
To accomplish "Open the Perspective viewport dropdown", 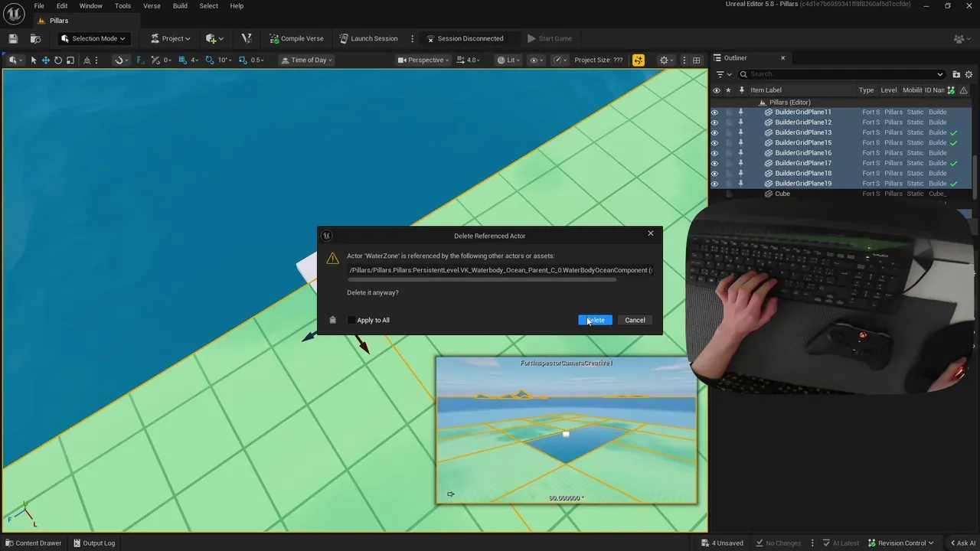I will (x=424, y=60).
